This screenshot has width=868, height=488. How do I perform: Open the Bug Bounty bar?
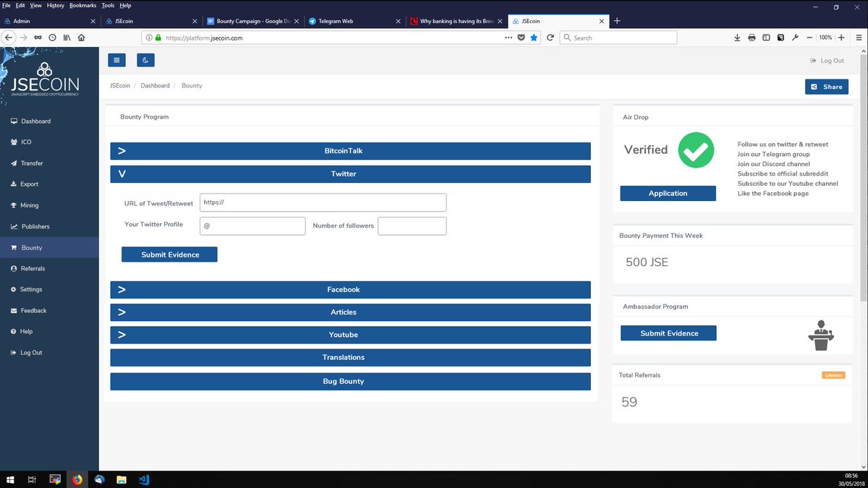350,381
